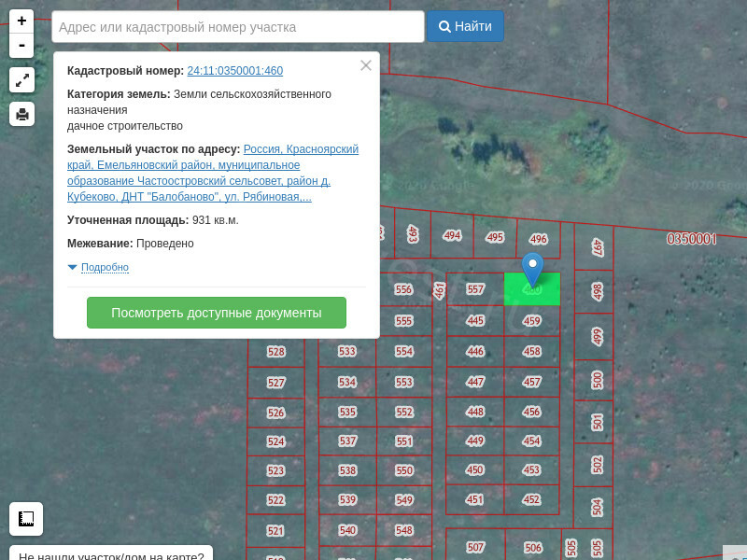Click Посмотреть доступные документы button

click(x=217, y=313)
